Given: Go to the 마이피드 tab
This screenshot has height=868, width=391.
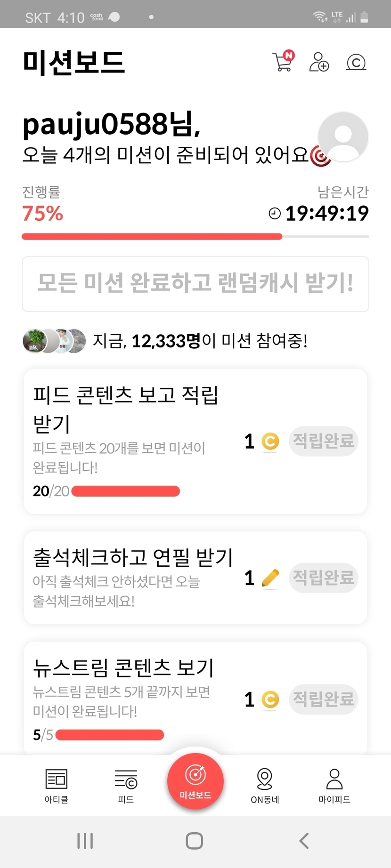Looking at the screenshot, I should (x=334, y=785).
